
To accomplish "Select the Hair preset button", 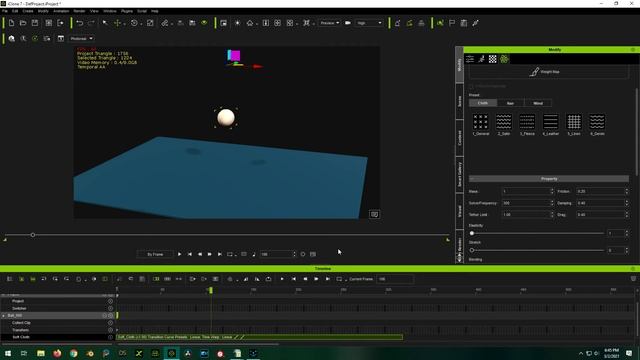I will 510,103.
